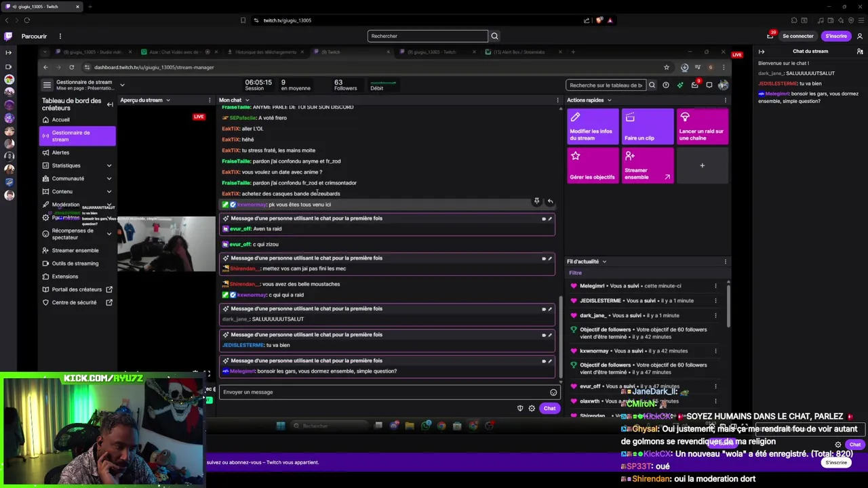Open Outils de streaming page
The width and height of the screenshot is (868, 488).
[75, 264]
